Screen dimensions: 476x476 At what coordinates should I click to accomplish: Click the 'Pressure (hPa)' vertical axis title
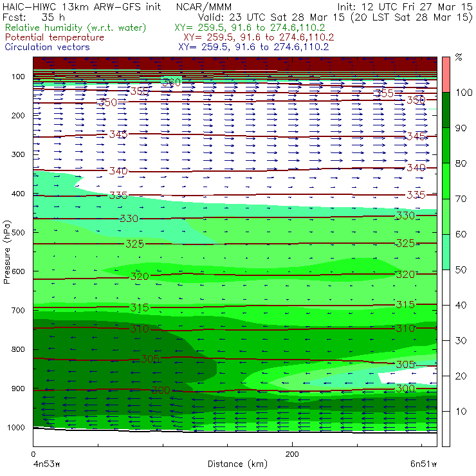point(7,252)
